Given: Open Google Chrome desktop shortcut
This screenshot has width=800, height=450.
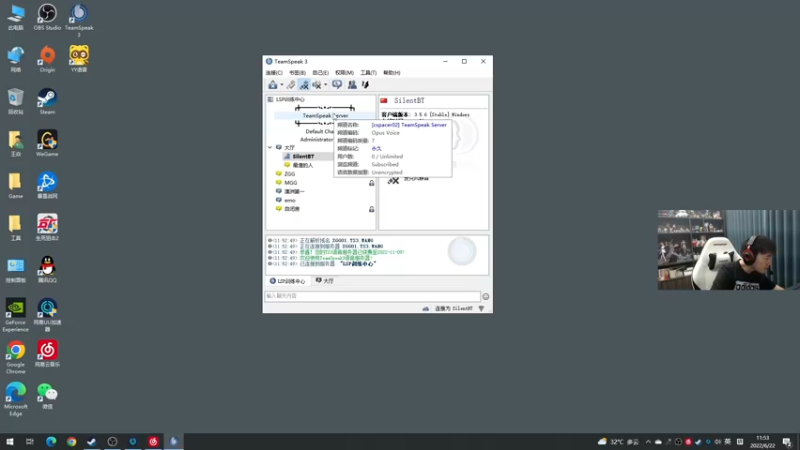Looking at the screenshot, I should click(15, 357).
